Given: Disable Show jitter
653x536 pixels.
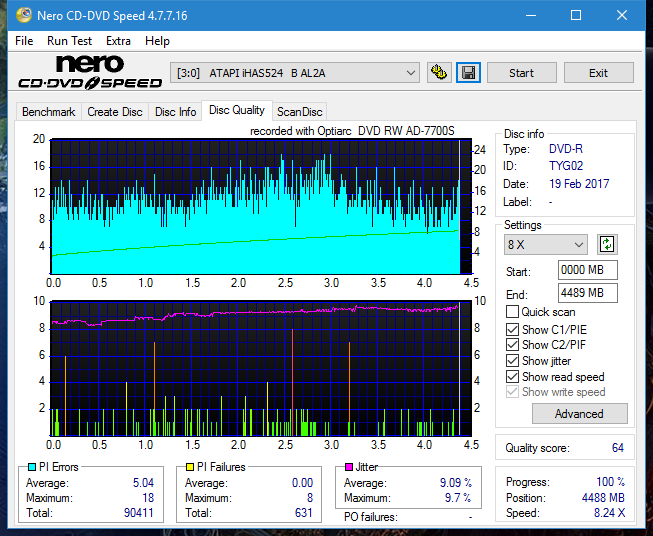Looking at the screenshot, I should click(512, 361).
